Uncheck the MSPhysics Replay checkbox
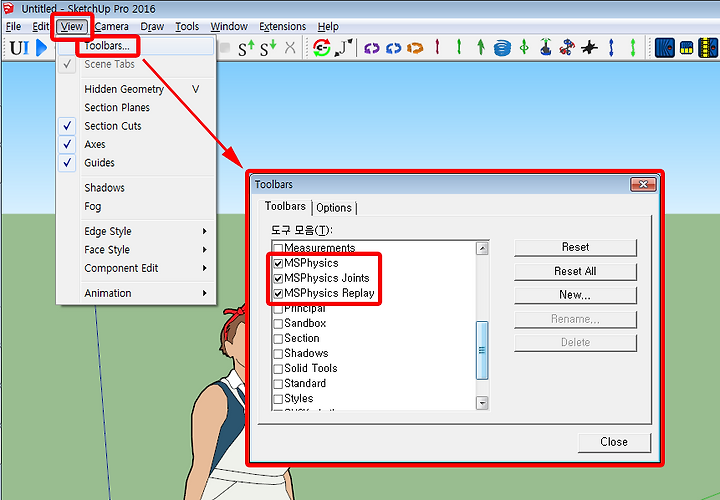The image size is (720, 500). click(x=278, y=294)
